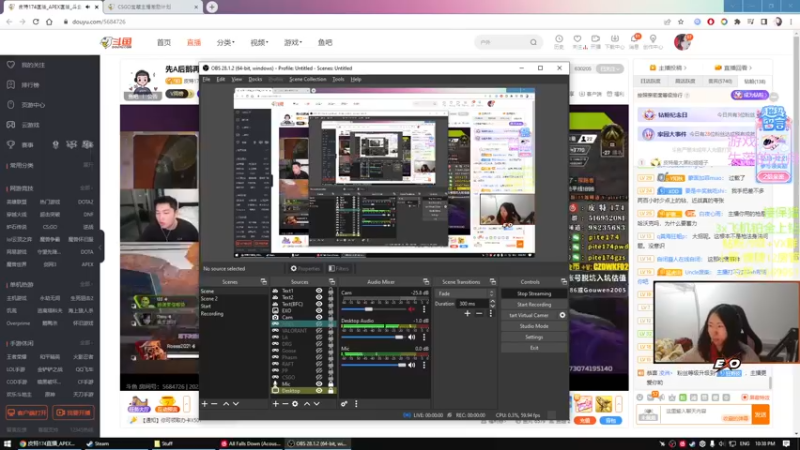Open Cam channel options menu
This screenshot has width=800, height=450.
coord(424,309)
